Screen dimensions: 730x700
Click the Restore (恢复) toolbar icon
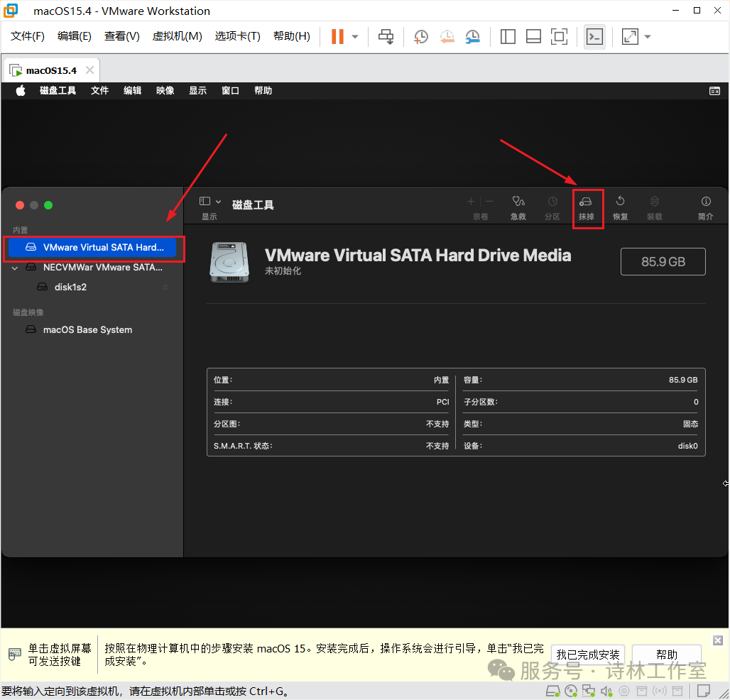pos(620,202)
